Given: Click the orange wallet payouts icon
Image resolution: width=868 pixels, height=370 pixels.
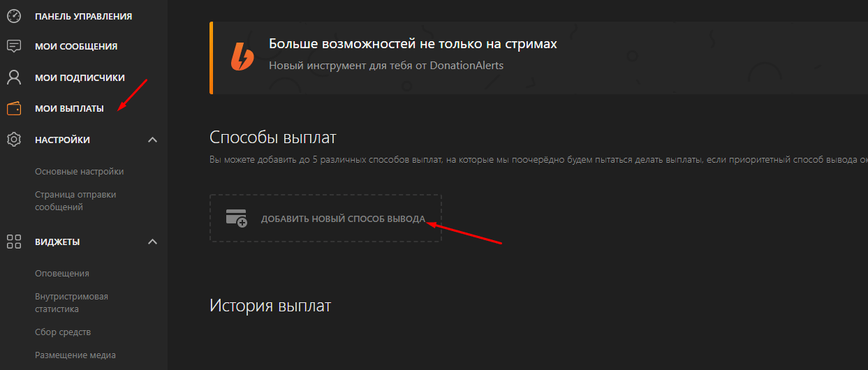Looking at the screenshot, I should coord(13,109).
